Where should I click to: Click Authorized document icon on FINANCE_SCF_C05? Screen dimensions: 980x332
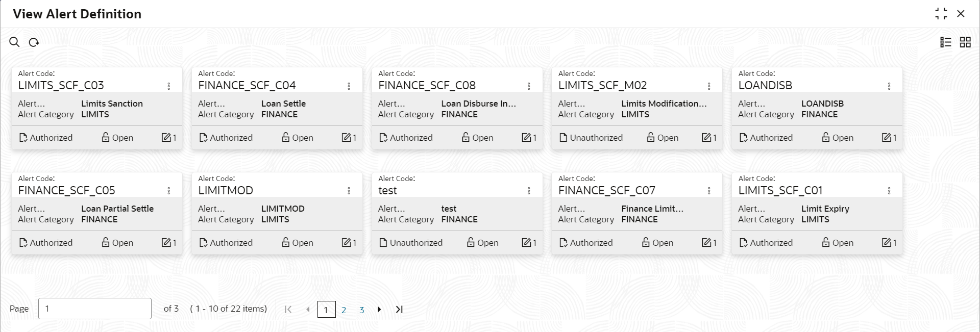point(23,243)
